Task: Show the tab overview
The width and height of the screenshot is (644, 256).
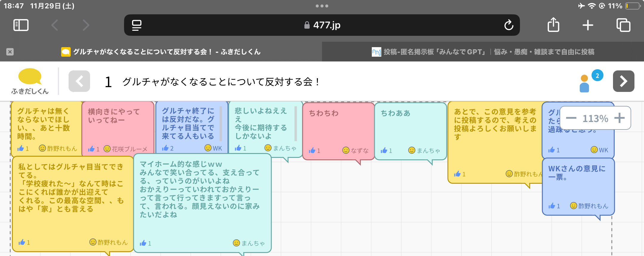Action: point(623,25)
